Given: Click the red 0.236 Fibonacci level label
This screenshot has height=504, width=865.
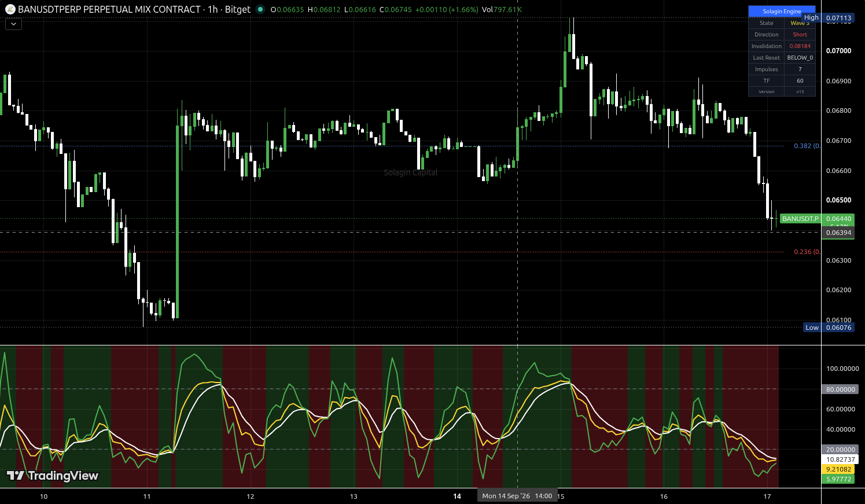Looking at the screenshot, I should tap(807, 252).
